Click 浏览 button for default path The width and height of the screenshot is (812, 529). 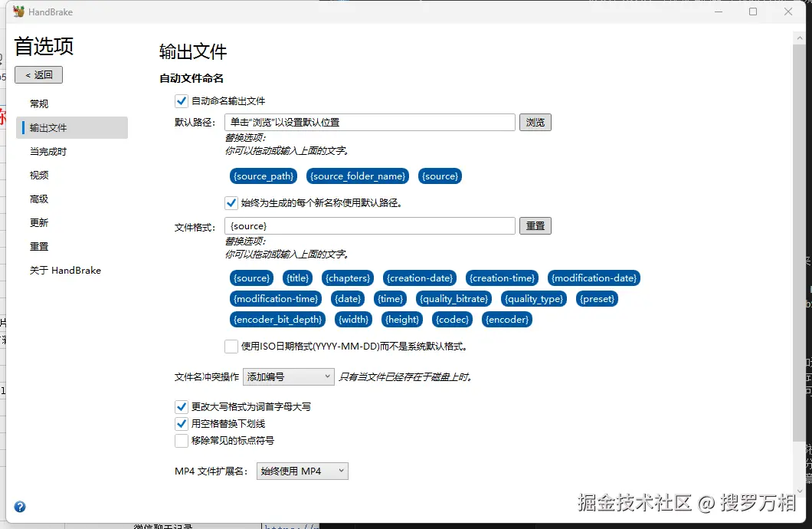click(535, 122)
